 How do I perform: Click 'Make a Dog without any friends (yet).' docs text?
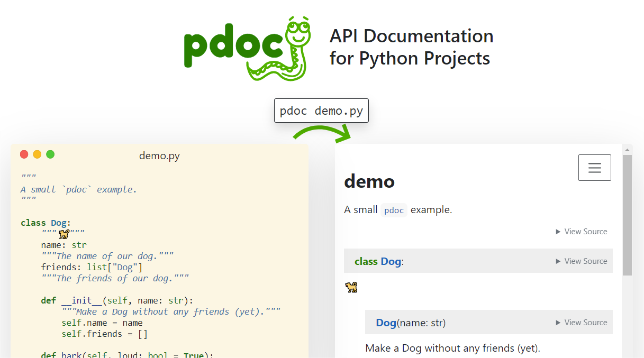(453, 348)
